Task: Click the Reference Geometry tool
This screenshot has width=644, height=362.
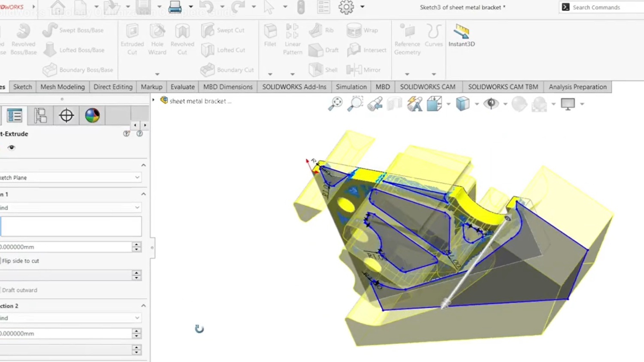Action: (407, 39)
